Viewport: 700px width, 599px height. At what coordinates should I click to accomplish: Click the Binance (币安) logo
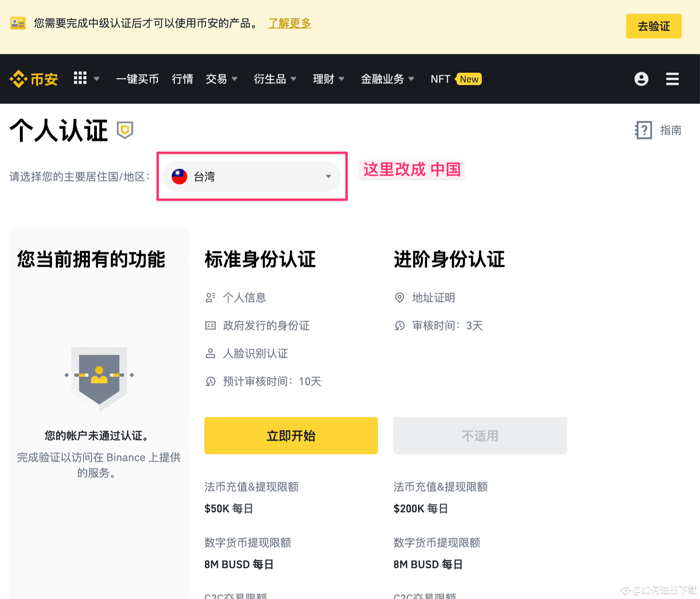pos(34,79)
